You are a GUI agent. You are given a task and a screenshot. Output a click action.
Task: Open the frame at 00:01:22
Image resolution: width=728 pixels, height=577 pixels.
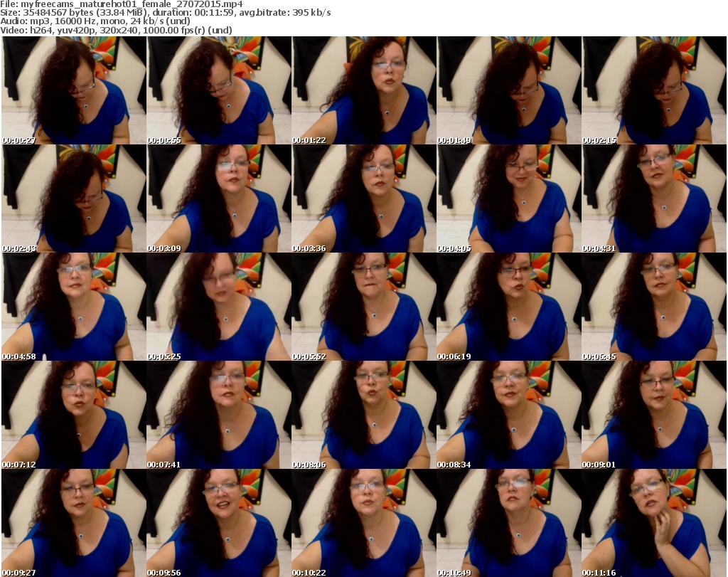tap(364, 90)
